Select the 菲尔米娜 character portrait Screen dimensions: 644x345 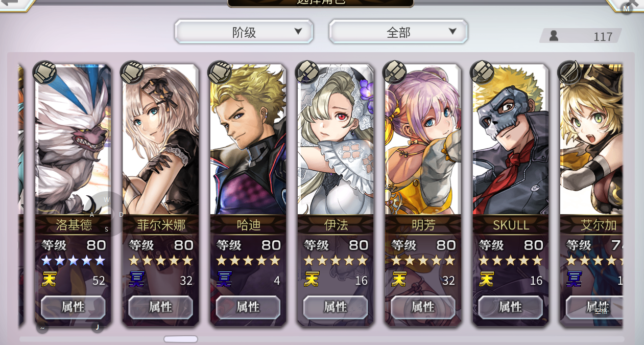[x=160, y=139]
